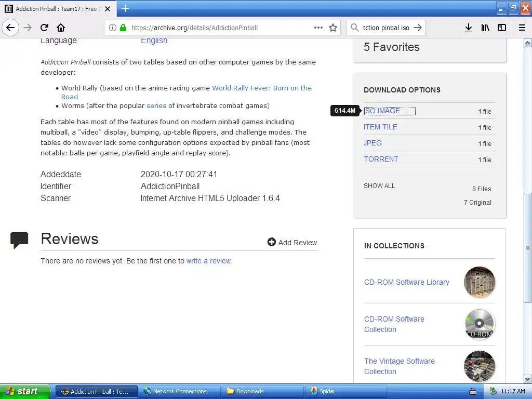Click the 8 Files count text
This screenshot has width=532, height=399.
(x=482, y=189)
